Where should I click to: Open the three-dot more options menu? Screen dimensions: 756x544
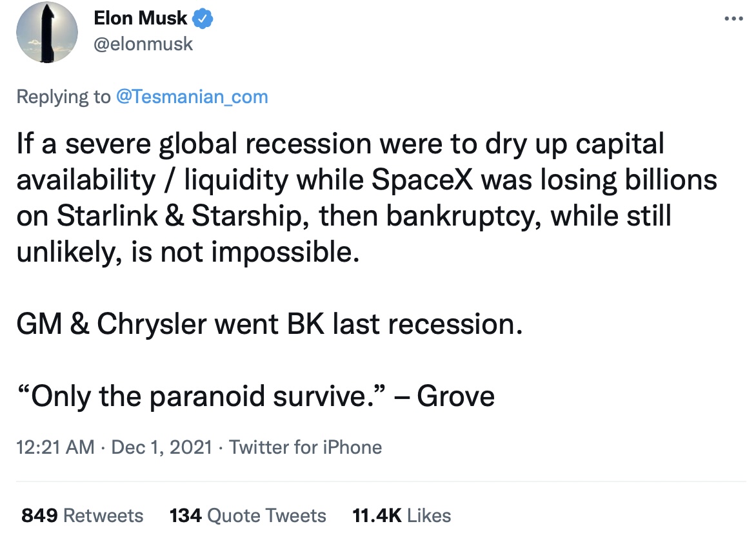click(733, 19)
